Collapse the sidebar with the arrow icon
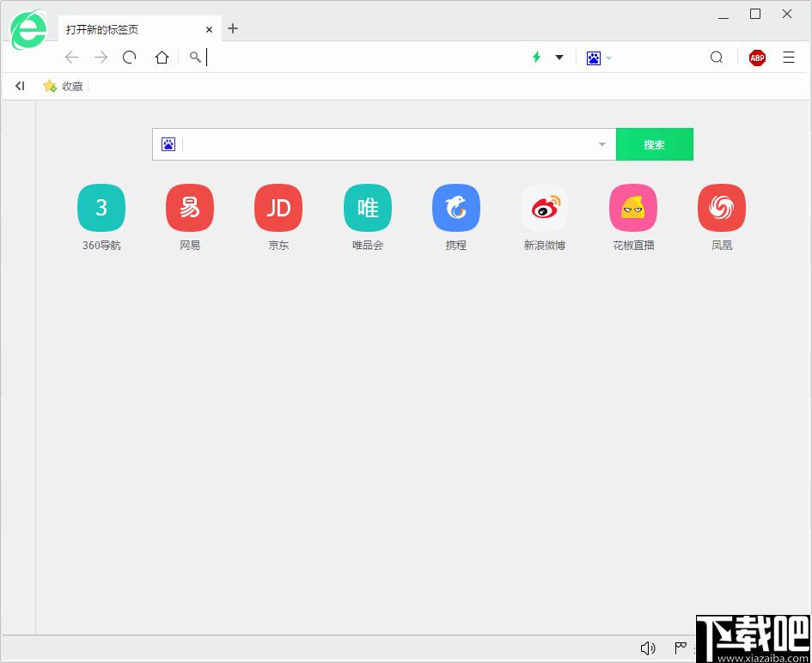The image size is (812, 663). (x=20, y=86)
